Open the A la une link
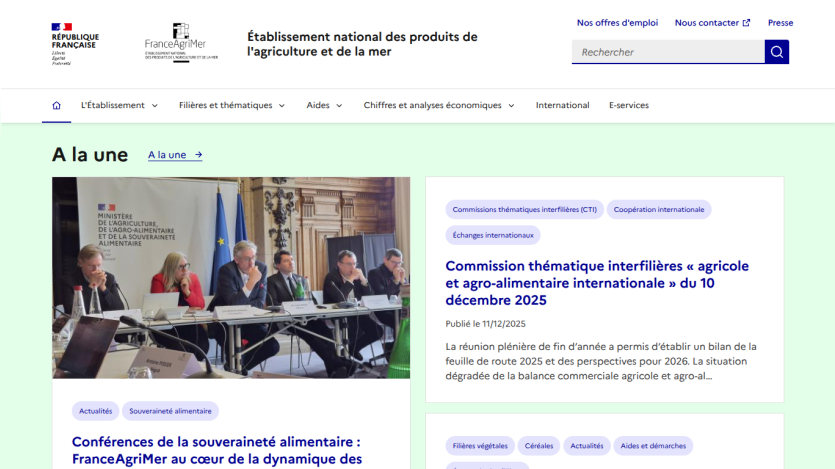Image resolution: width=835 pixels, height=469 pixels. tap(175, 155)
